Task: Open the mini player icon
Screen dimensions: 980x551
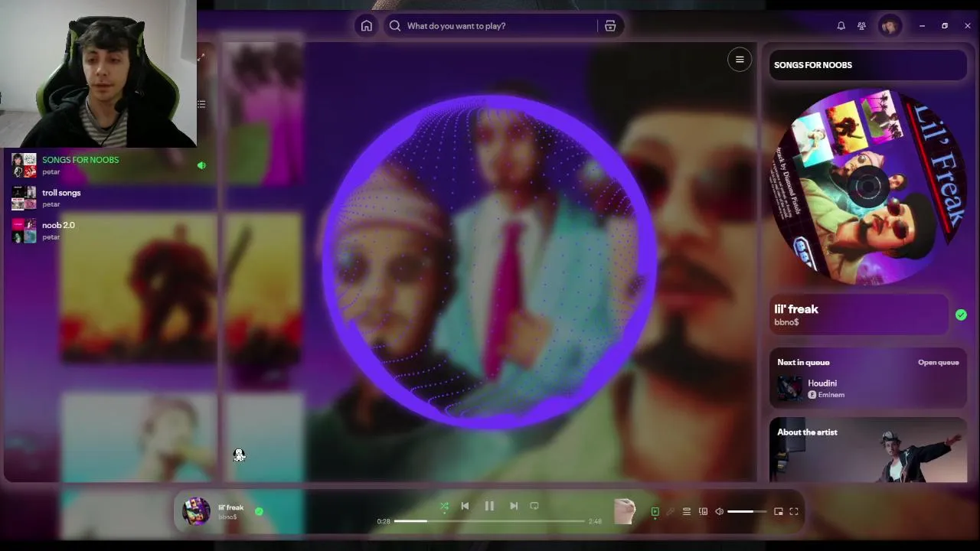Action: click(x=779, y=511)
